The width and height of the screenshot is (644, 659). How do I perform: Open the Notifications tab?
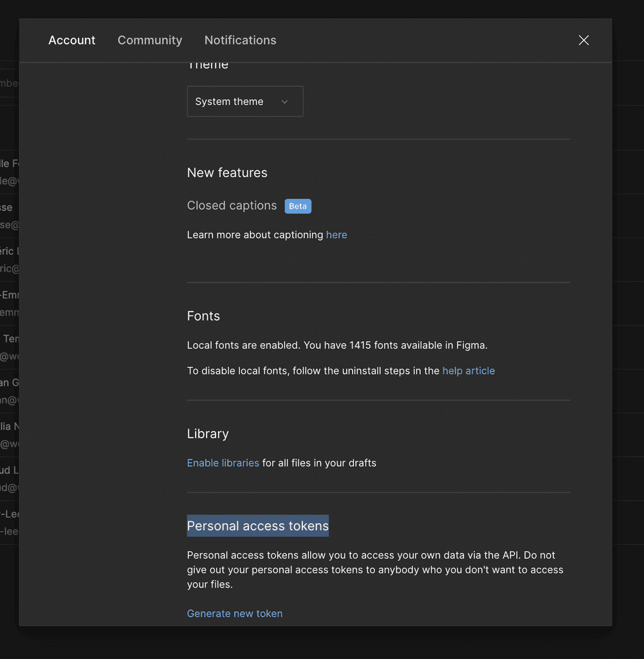tap(240, 40)
